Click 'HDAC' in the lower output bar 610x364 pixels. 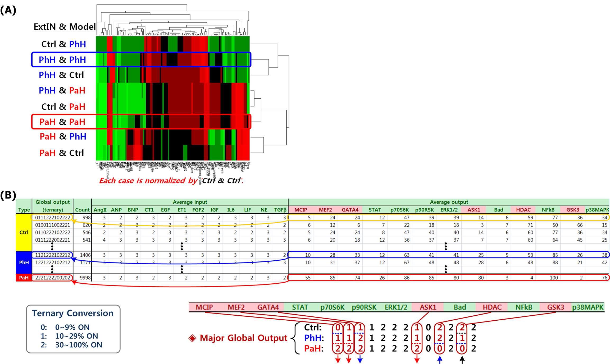[x=492, y=307]
